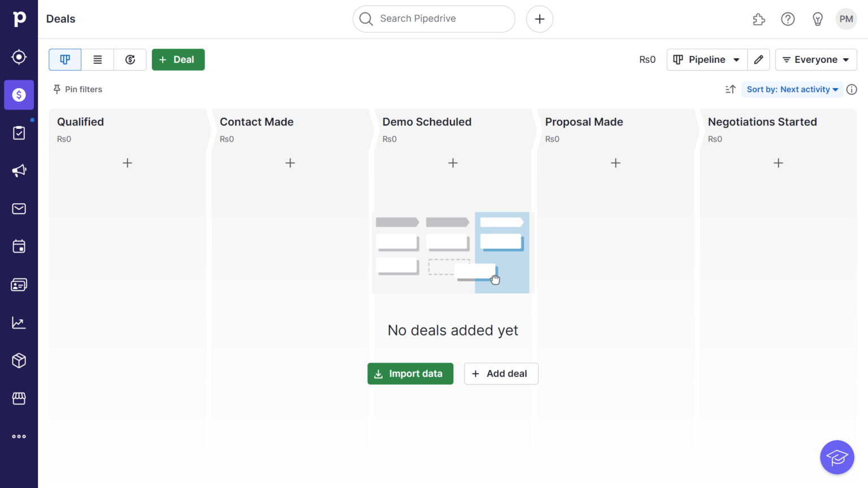Click the green Import data button

(x=410, y=374)
